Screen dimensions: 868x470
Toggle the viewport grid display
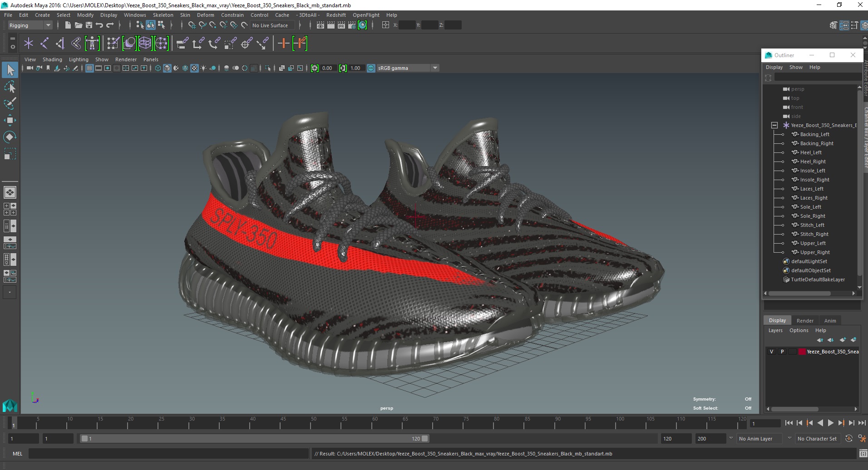[x=89, y=68]
